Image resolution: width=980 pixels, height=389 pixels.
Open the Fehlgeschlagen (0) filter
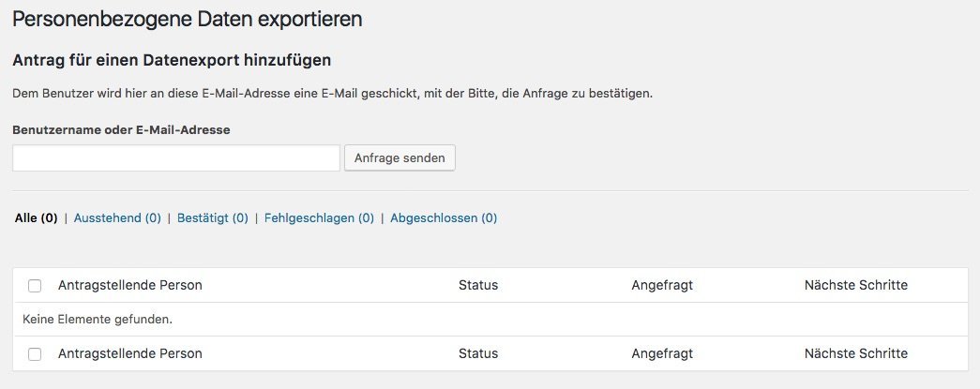click(319, 217)
